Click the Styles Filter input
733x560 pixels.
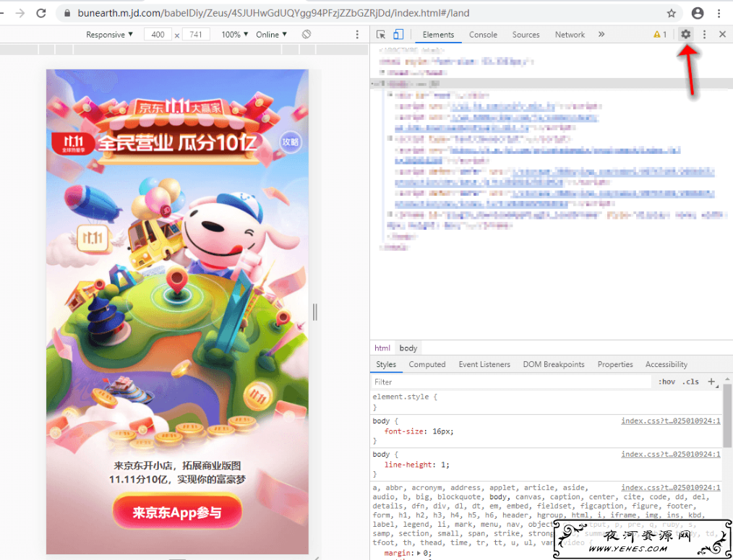pos(512,382)
